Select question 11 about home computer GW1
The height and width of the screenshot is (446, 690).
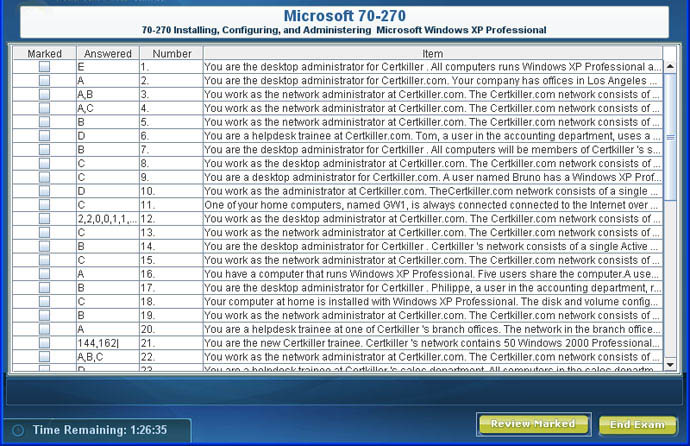coord(433,205)
